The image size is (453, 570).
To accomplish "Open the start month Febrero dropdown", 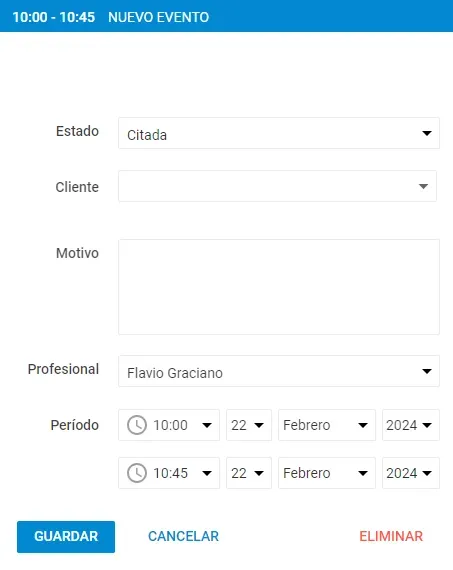I will [x=327, y=425].
